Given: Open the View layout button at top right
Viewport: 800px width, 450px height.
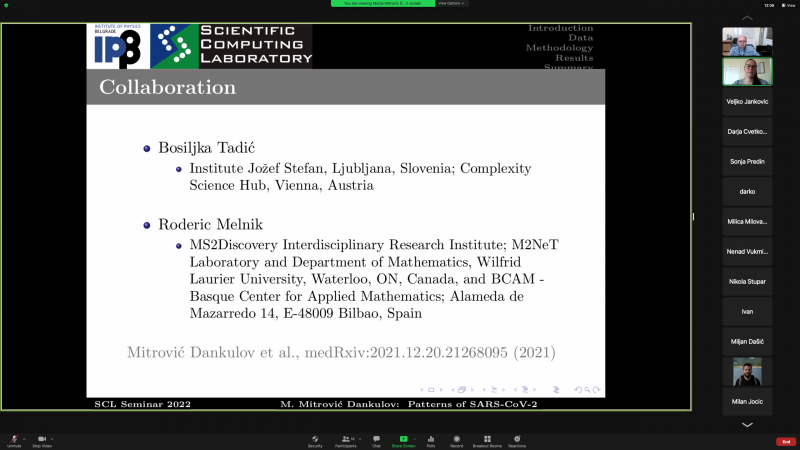Looking at the screenshot, I should click(x=788, y=5).
